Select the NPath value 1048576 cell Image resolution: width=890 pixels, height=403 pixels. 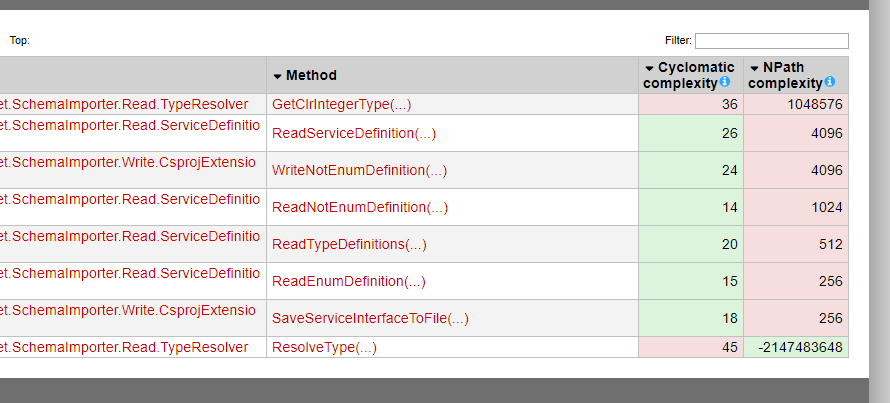[x=796, y=104]
